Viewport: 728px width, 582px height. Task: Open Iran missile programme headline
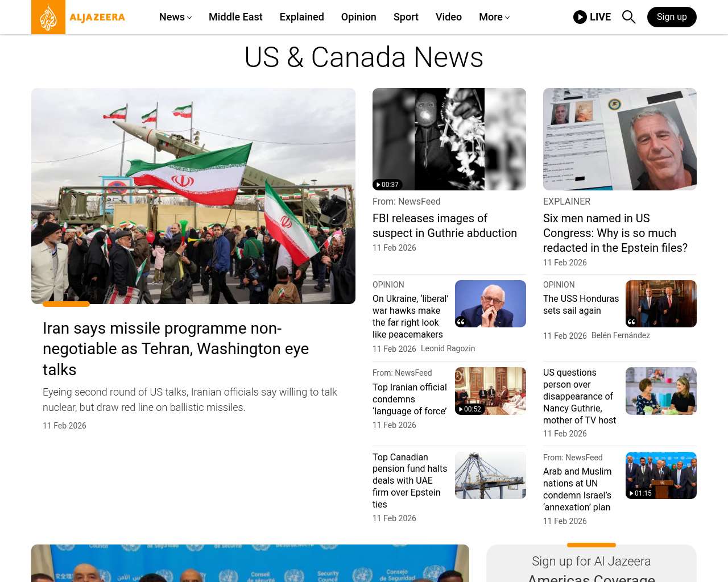pos(176,348)
